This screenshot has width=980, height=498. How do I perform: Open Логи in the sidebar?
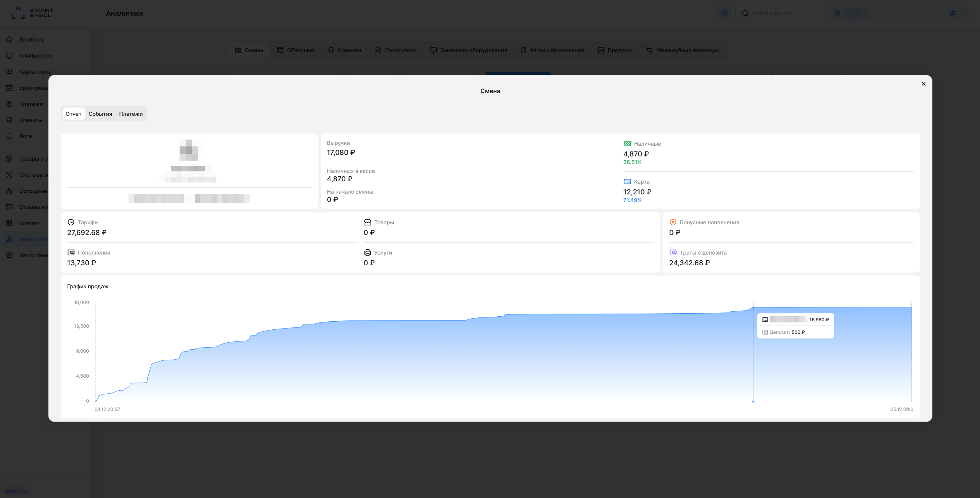pos(25,136)
